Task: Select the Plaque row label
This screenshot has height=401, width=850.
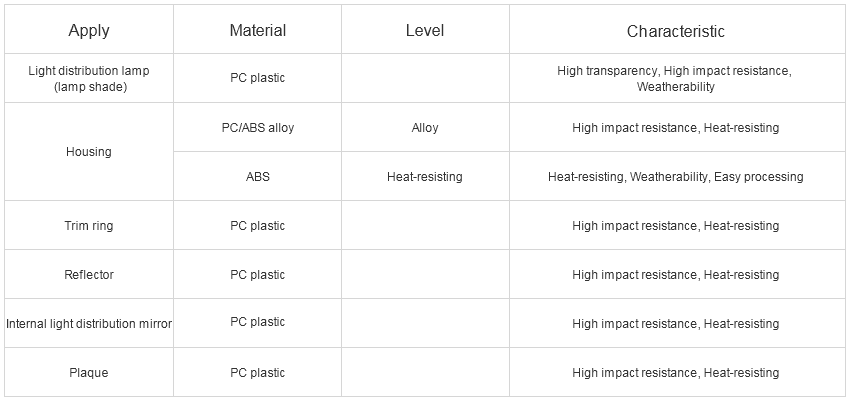Action: point(89,373)
